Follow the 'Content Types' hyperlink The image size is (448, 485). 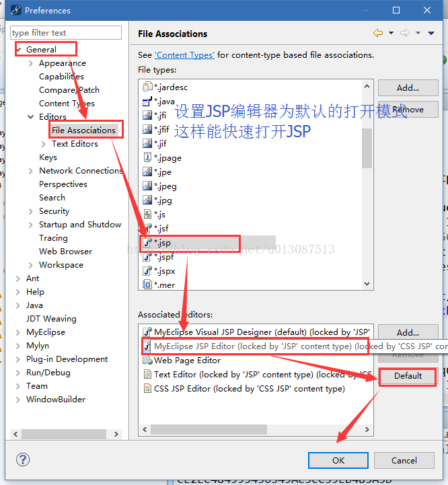click(185, 55)
